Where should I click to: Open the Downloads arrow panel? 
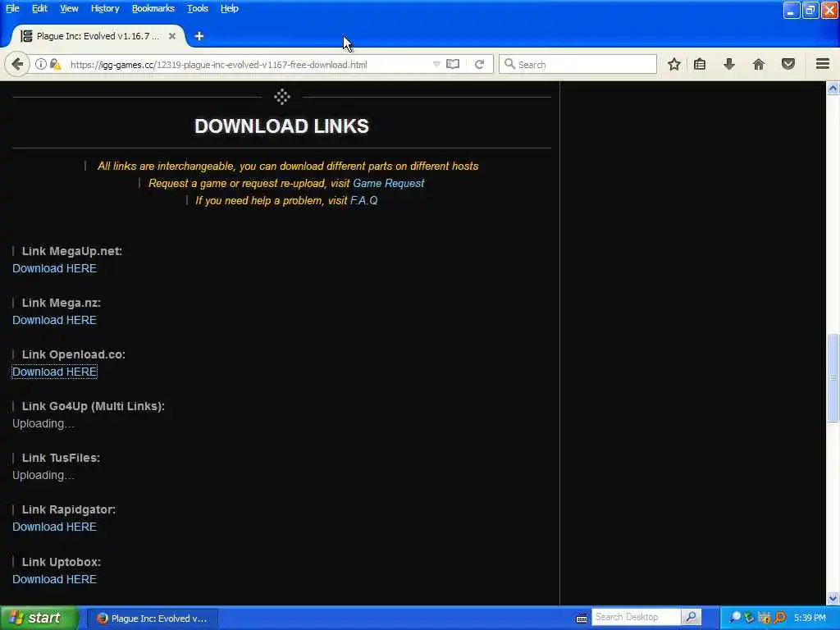(729, 64)
